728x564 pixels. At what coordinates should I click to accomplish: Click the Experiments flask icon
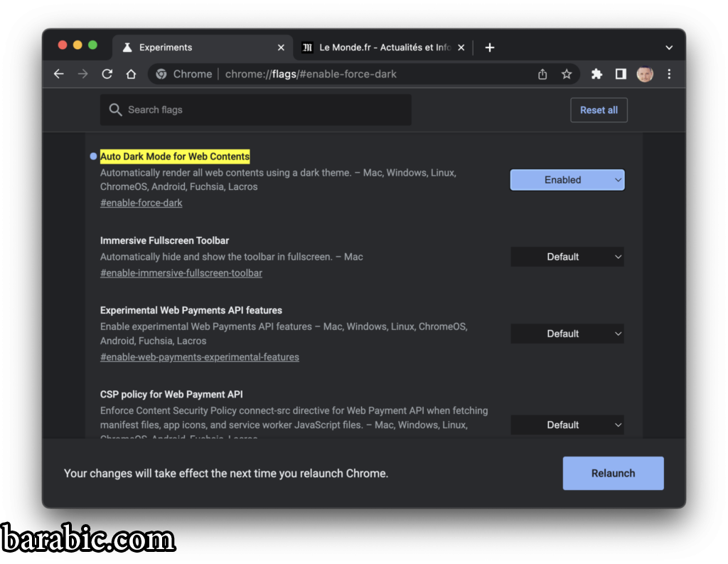tap(127, 48)
